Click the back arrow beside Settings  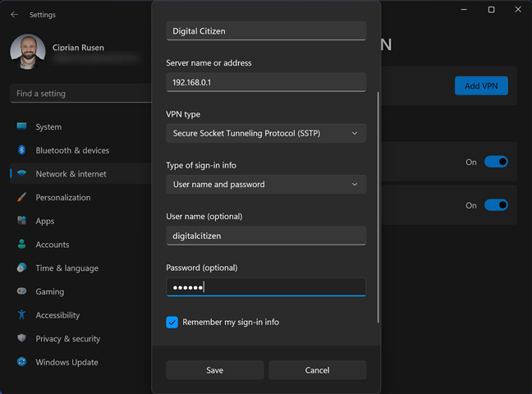point(14,15)
